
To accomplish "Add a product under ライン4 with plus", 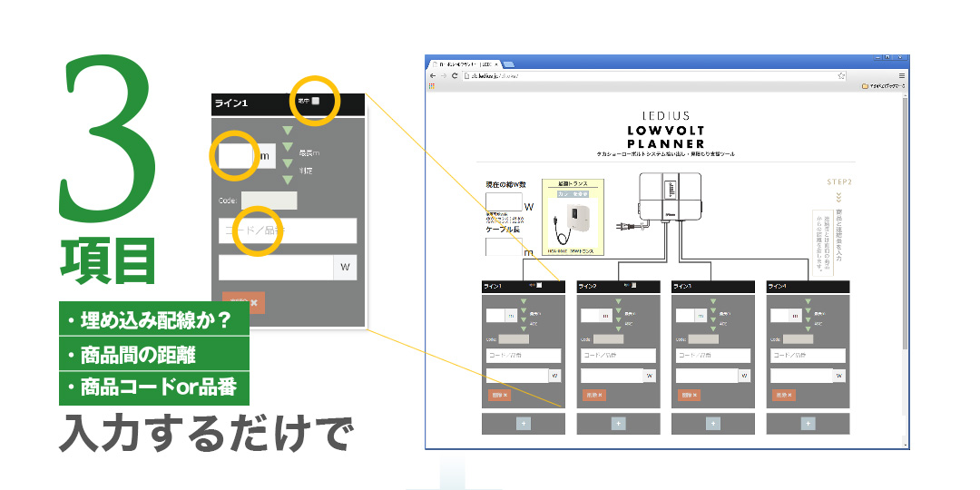I will 808,423.
